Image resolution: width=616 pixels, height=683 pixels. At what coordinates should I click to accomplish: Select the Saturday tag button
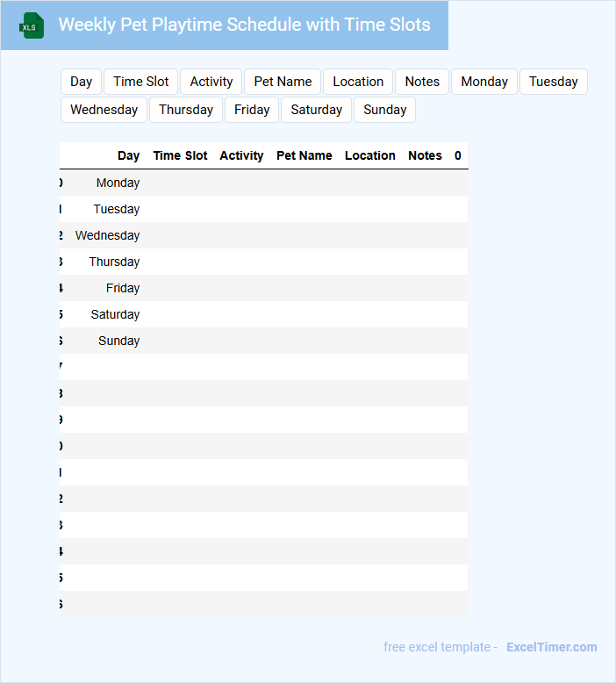click(316, 110)
